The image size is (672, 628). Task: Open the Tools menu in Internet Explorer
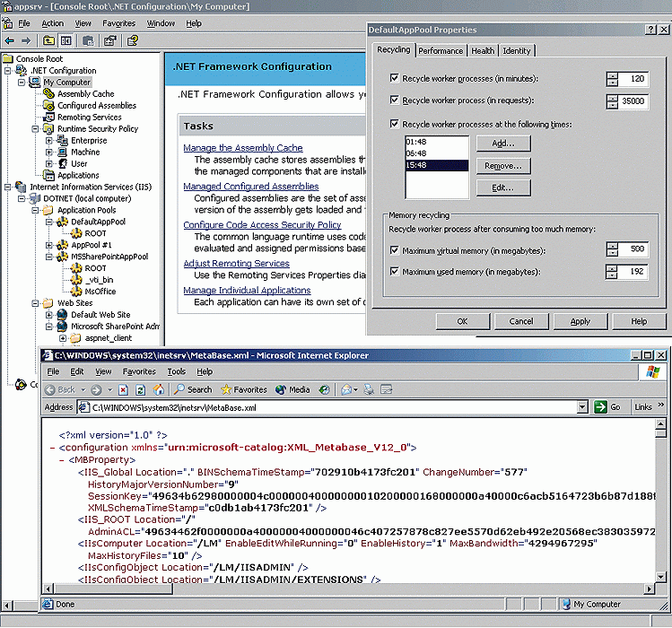point(176,371)
